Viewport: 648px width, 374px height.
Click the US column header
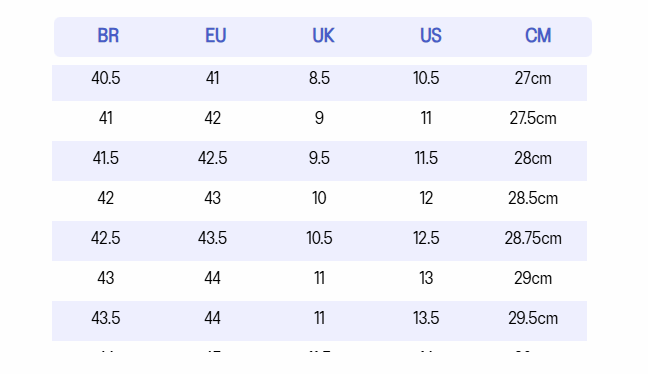click(x=431, y=36)
